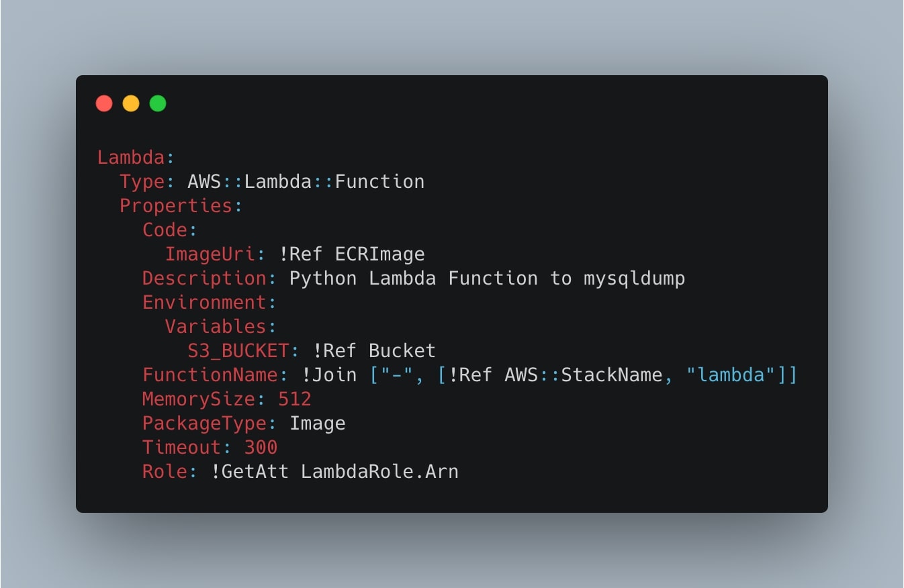Click the LambdaRole.Arn attribute value
Screen dimensions: 904x588
[x=379, y=472]
